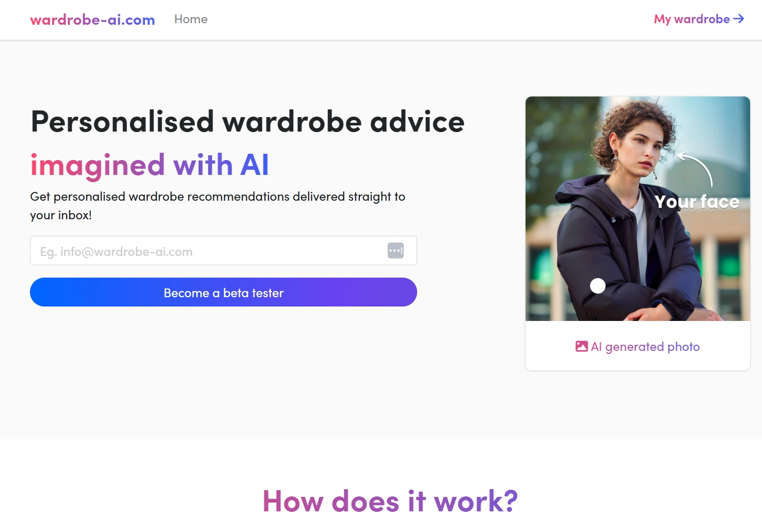Click the right arrow icon beside My wardrobe
The width and height of the screenshot is (762, 532).
point(739,19)
